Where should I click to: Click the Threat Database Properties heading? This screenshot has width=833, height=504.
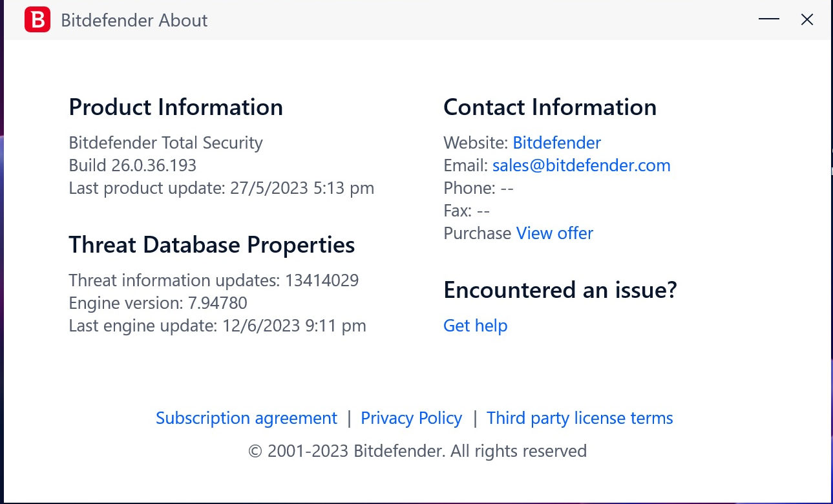211,245
